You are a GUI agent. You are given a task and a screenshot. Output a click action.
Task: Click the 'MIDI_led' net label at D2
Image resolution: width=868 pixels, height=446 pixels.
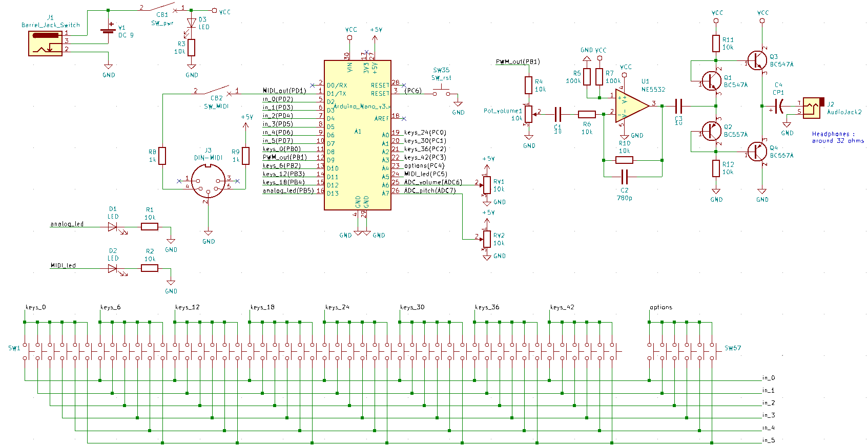click(x=63, y=265)
